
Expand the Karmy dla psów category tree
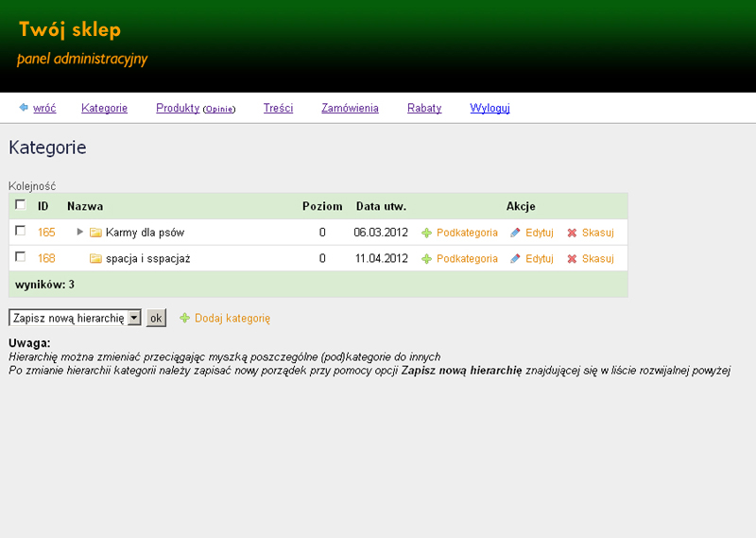tap(80, 232)
